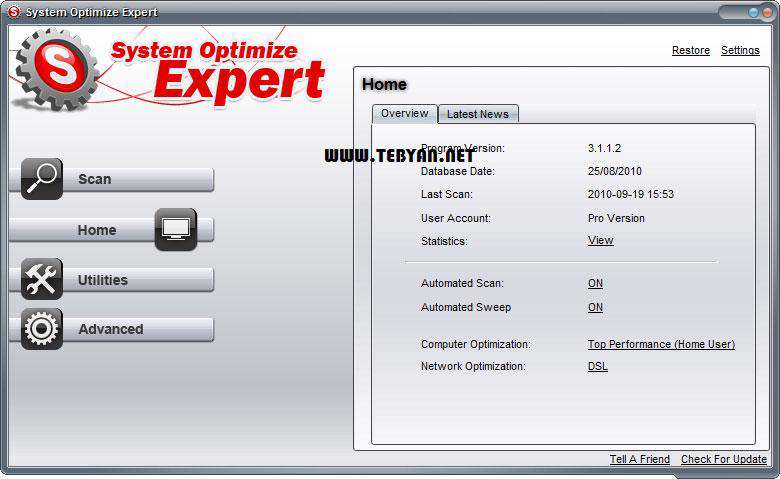Click the Network Optimization label

click(473, 366)
